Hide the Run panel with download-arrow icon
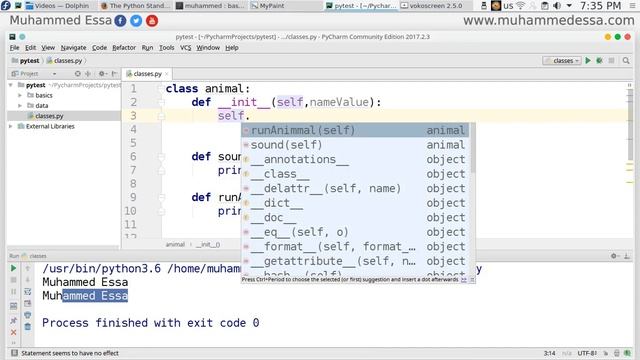The image size is (640, 360). click(x=627, y=256)
